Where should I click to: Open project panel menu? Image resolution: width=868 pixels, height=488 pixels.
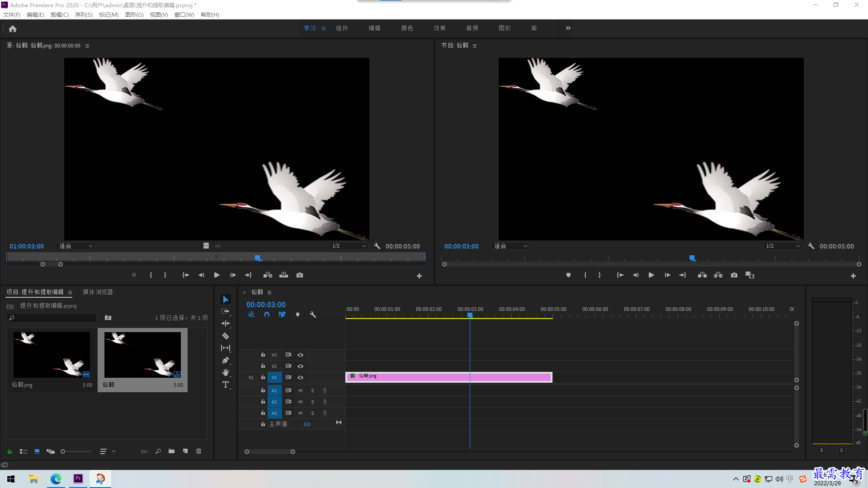click(70, 292)
